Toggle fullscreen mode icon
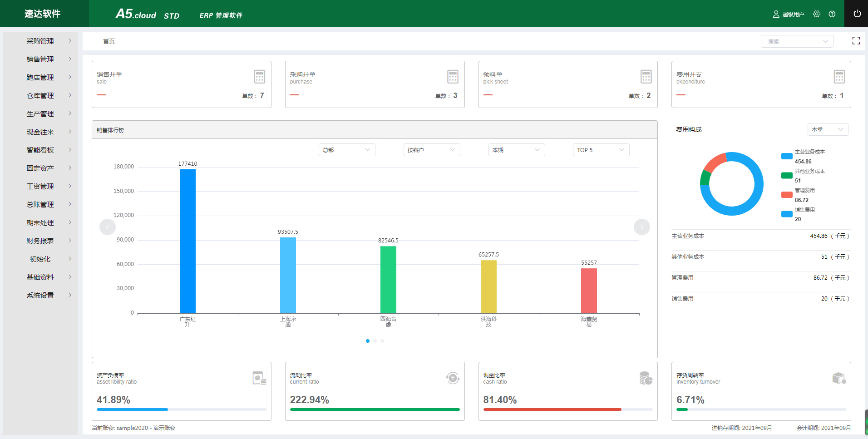 point(856,41)
